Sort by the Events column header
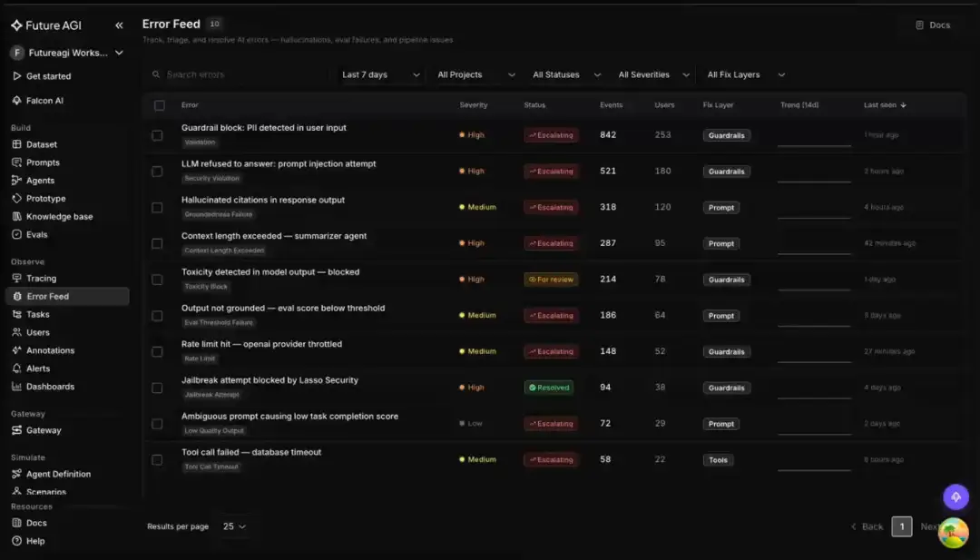 [611, 105]
